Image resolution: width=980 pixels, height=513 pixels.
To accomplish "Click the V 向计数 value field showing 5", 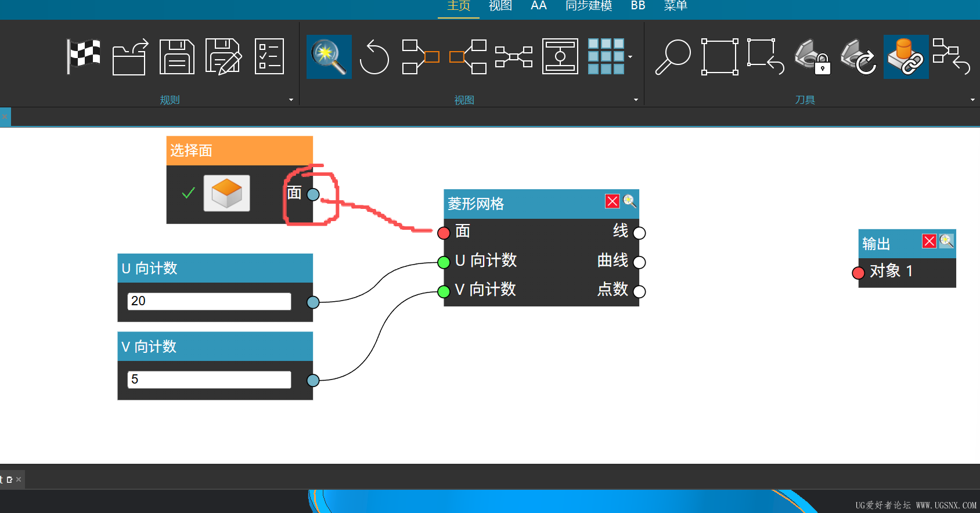I will [x=209, y=380].
